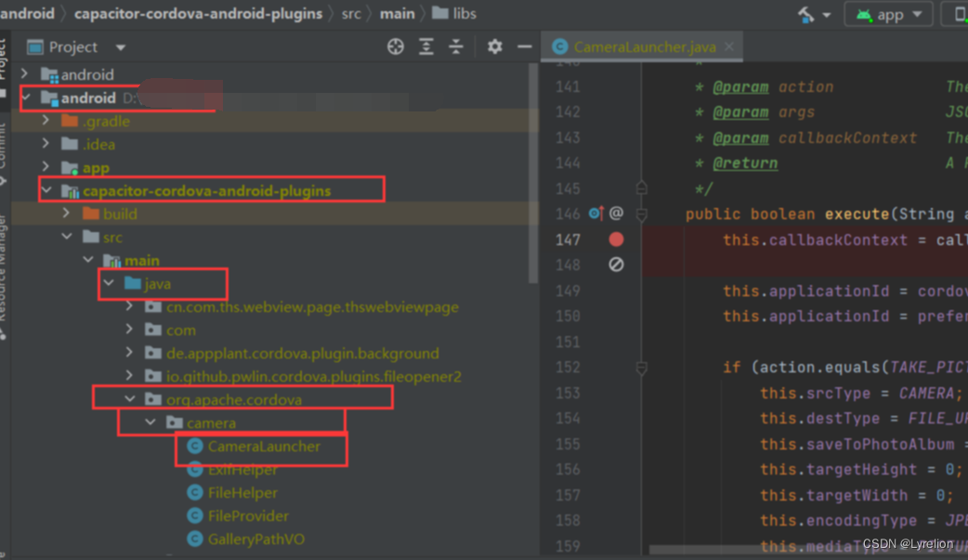This screenshot has height=560, width=968.
Task: Expand the com package chevron
Action: 130,330
